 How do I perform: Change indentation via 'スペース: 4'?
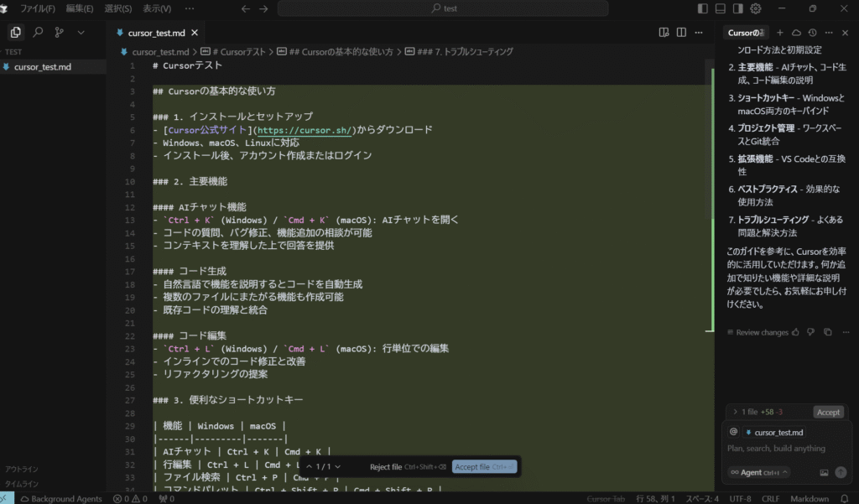click(702, 498)
